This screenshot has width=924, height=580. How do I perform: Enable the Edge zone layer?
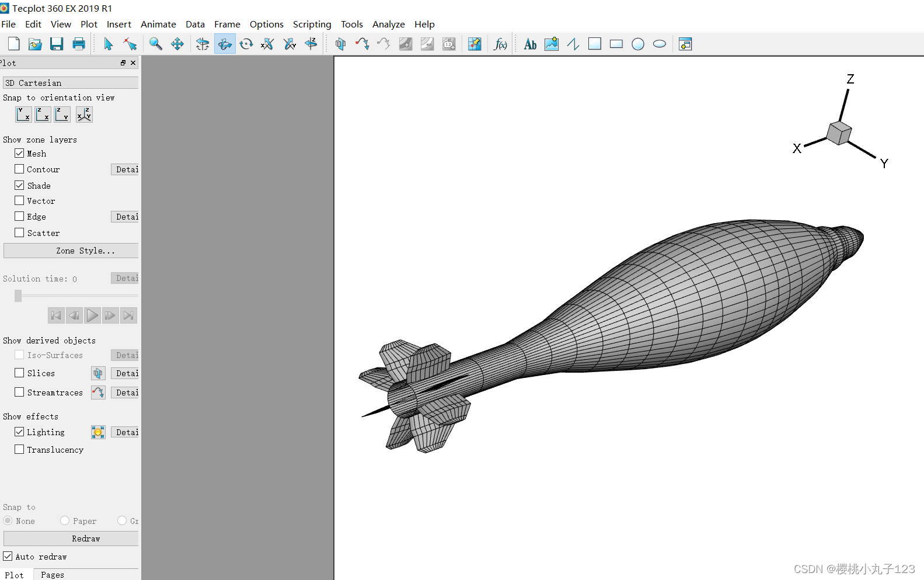pyautogui.click(x=19, y=216)
